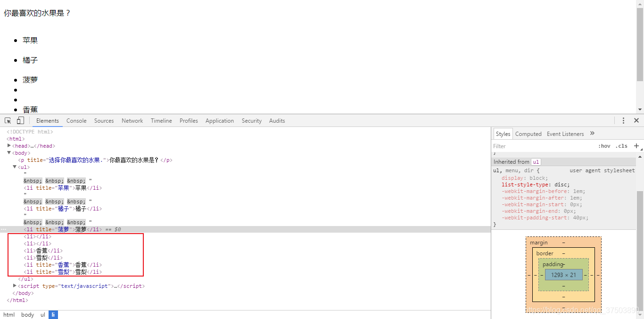Select the li title 橘子 DOM row
This screenshot has height=319, width=644.
point(63,209)
